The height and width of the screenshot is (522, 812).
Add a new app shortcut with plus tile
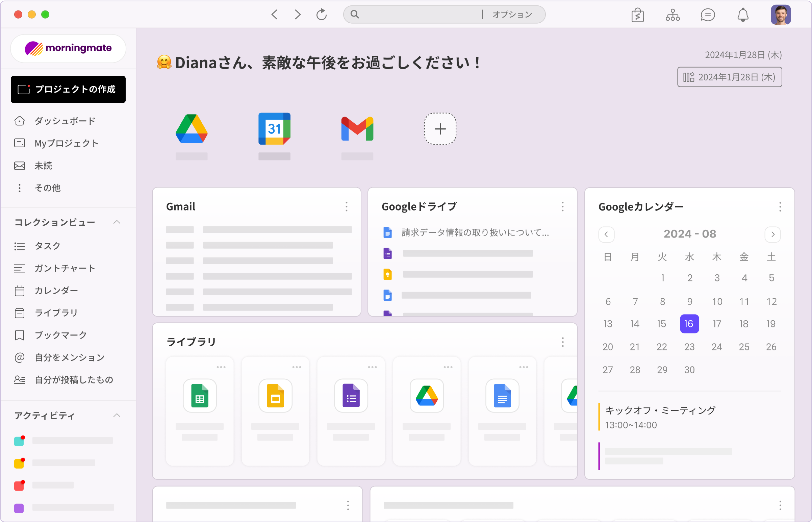coord(440,129)
